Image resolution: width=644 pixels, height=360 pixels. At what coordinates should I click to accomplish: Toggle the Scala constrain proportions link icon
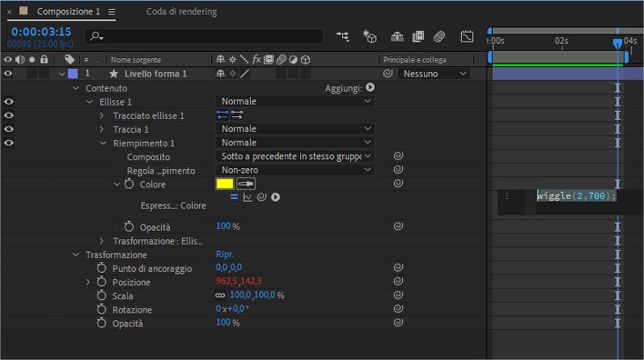(x=220, y=295)
